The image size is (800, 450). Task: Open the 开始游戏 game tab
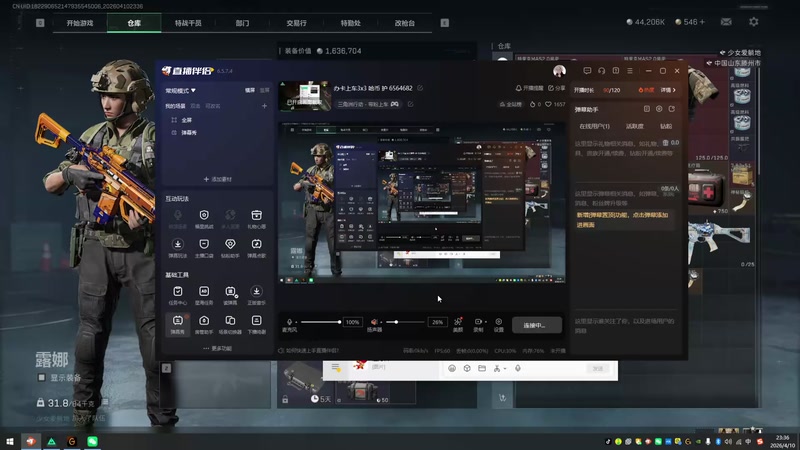(x=80, y=23)
